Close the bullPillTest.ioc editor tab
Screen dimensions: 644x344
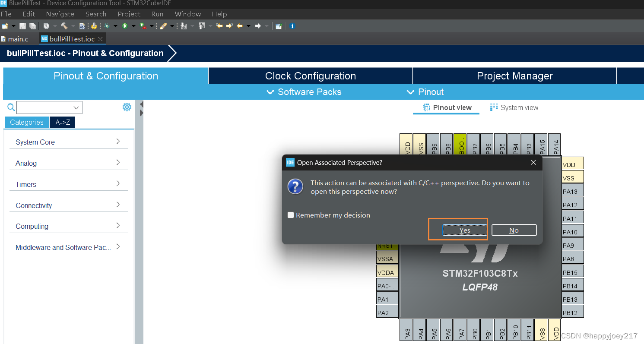pos(100,39)
